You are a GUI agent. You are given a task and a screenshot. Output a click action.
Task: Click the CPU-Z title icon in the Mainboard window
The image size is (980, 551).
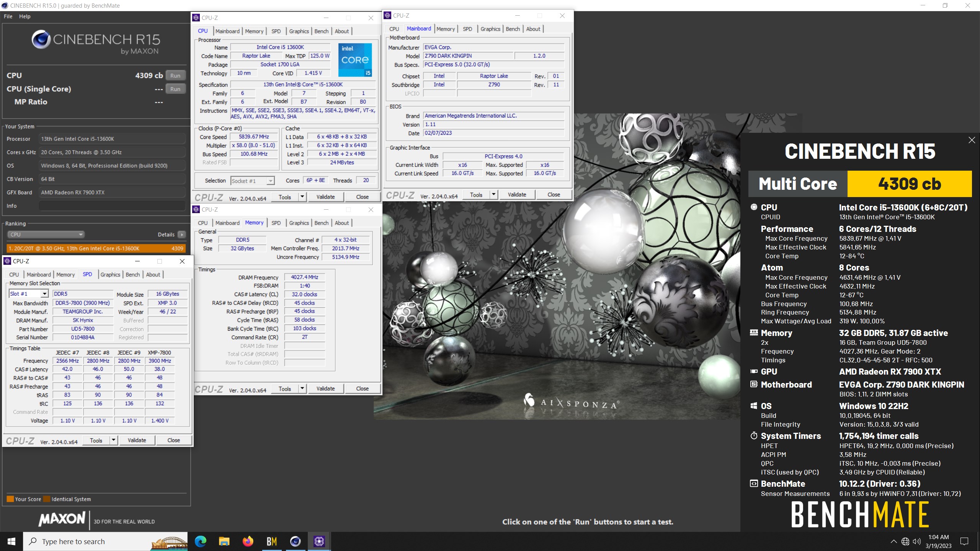tap(387, 15)
